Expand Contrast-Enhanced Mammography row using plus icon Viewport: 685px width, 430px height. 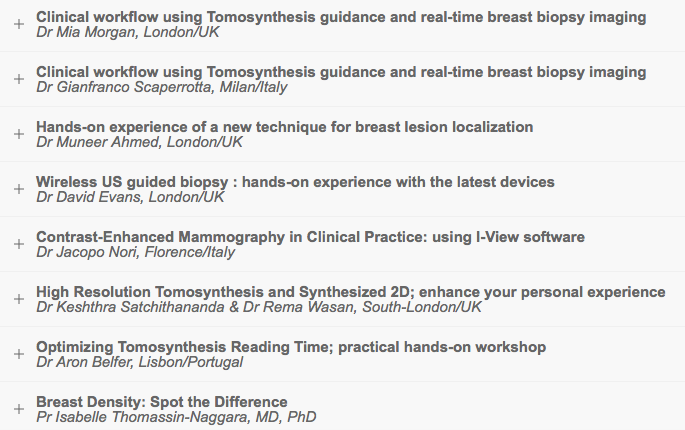(18, 244)
